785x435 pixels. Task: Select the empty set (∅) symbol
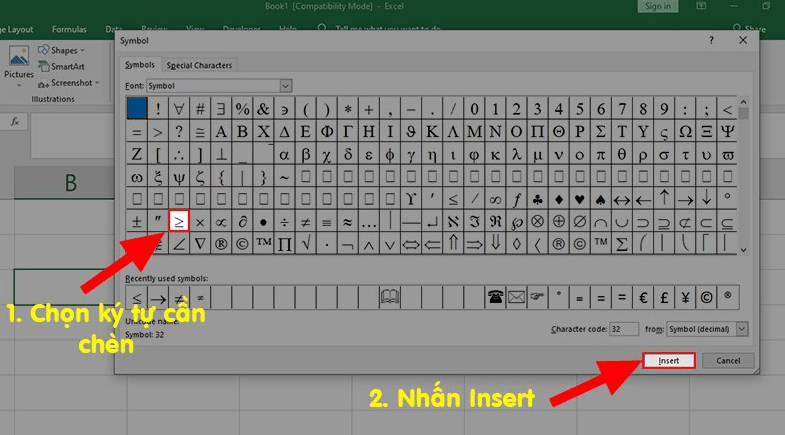point(580,221)
